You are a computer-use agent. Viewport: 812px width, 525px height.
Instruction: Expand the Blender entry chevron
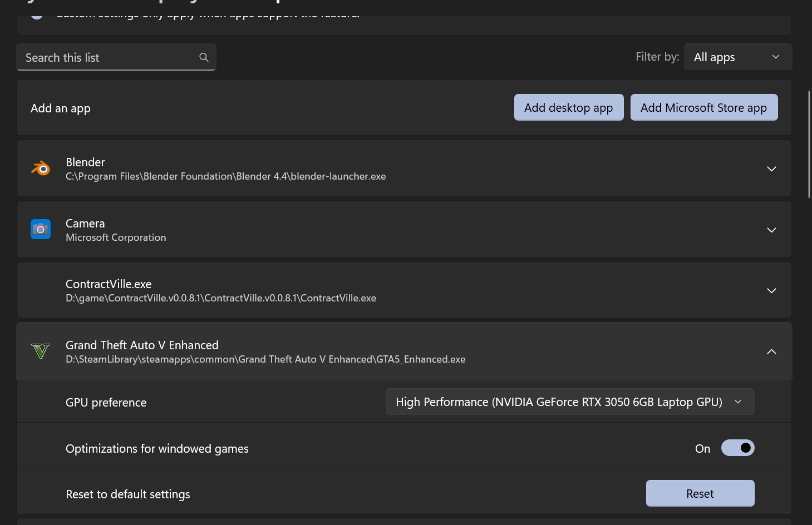(x=771, y=169)
